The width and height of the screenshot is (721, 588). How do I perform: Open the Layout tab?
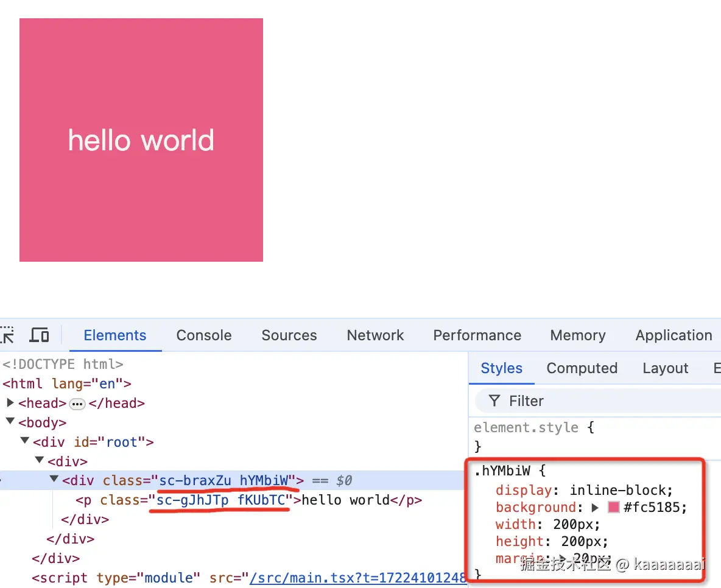point(665,368)
